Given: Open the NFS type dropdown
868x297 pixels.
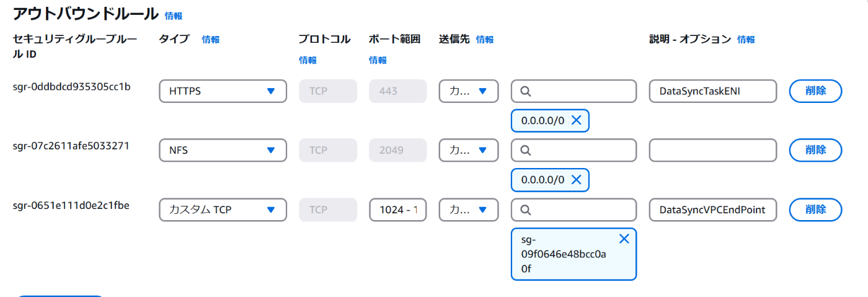Looking at the screenshot, I should 223,150.
